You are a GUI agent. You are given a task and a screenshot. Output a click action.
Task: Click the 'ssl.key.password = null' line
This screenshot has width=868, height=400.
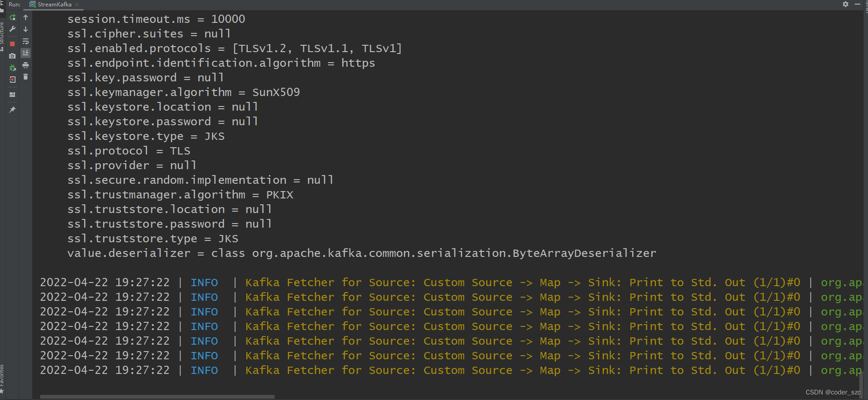click(x=146, y=78)
